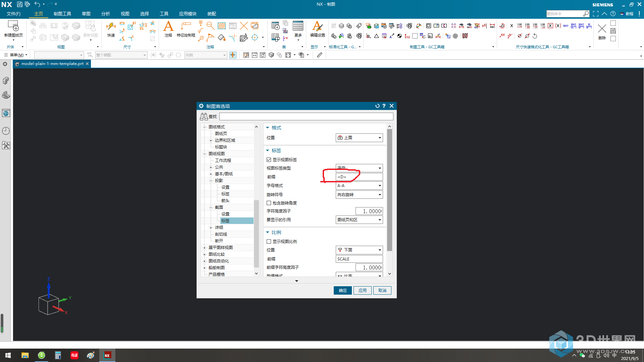
Task: Open the Note (注释) annotation tool
Action: pyautogui.click(x=168, y=29)
